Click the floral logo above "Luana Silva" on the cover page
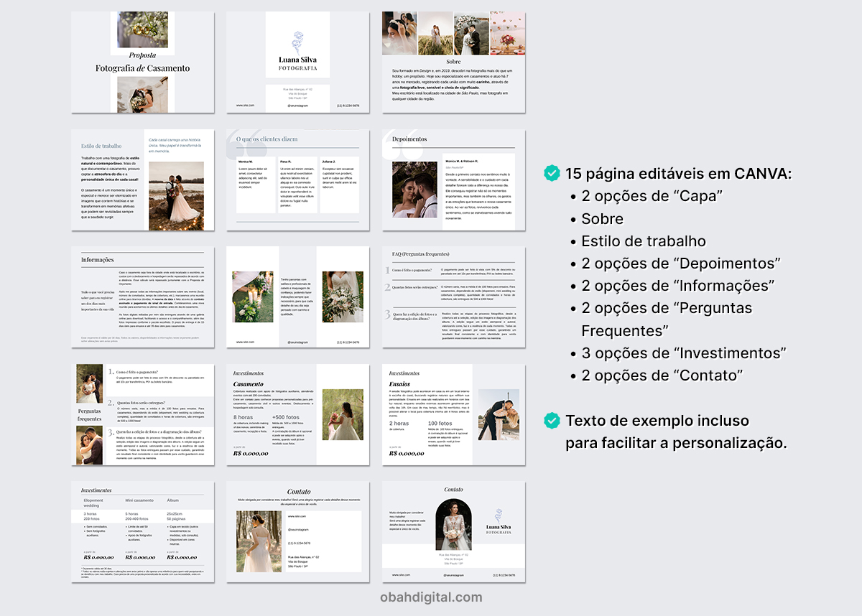This screenshot has width=862, height=616. coord(297,42)
